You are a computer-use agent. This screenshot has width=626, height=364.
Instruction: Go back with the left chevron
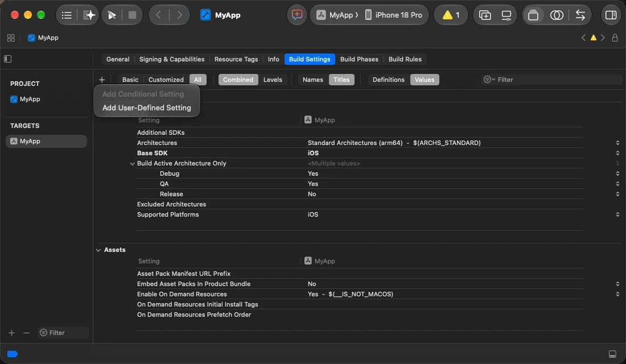coord(159,15)
